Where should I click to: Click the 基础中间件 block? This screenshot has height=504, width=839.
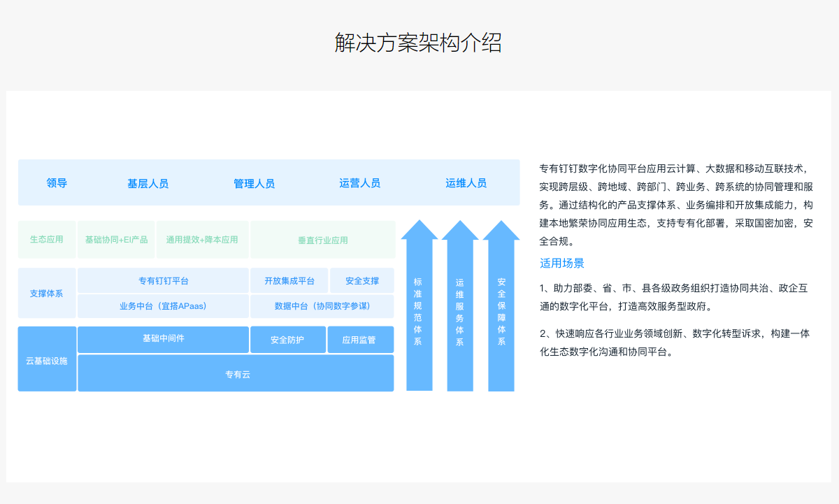click(163, 339)
